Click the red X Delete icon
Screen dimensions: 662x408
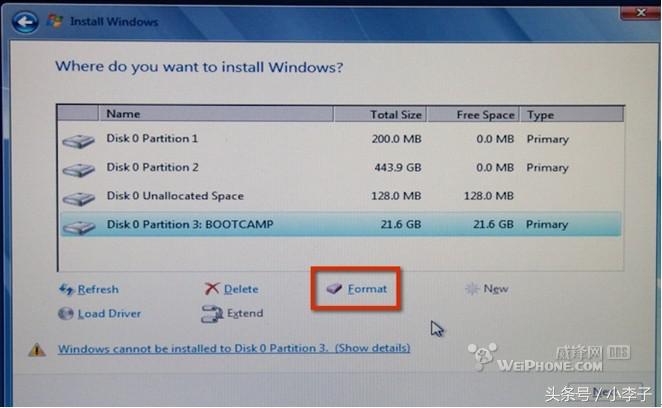(x=212, y=289)
